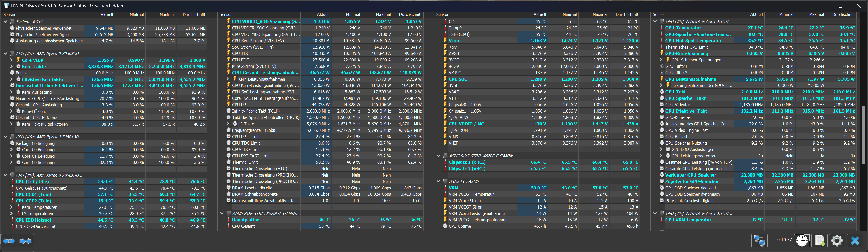The width and height of the screenshot is (868, 252).
Task: Click the circle icon beside GPU-Takt
Action: coord(662,92)
